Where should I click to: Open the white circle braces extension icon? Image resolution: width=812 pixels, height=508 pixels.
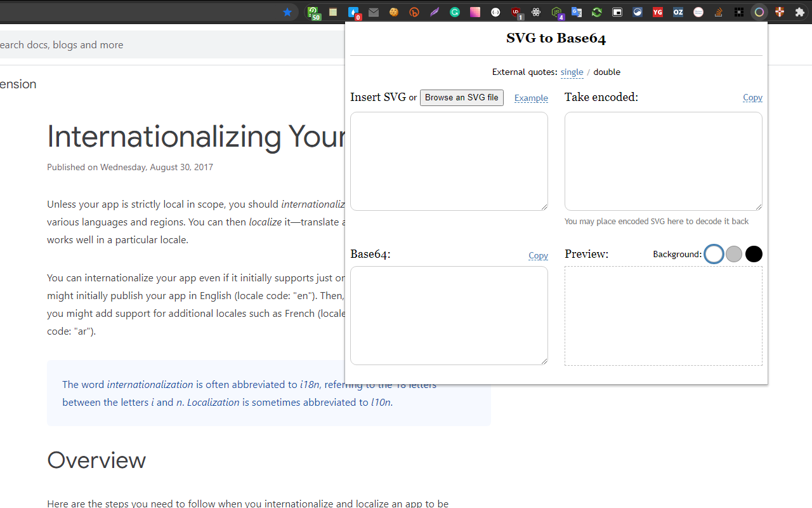coord(495,12)
